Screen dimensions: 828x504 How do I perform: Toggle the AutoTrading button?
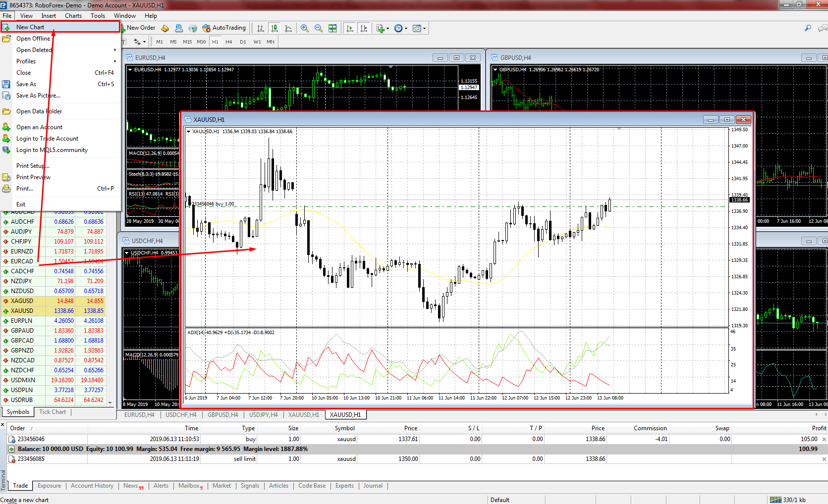click(x=224, y=28)
